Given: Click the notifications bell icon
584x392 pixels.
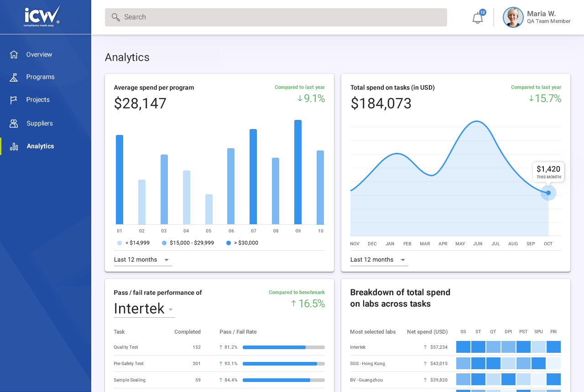Looking at the screenshot, I should point(477,18).
